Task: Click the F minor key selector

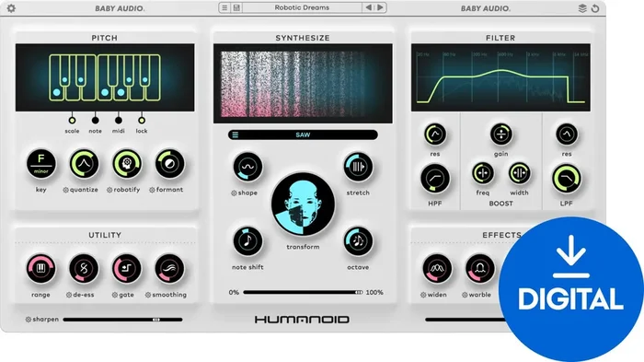Action: tap(41, 164)
